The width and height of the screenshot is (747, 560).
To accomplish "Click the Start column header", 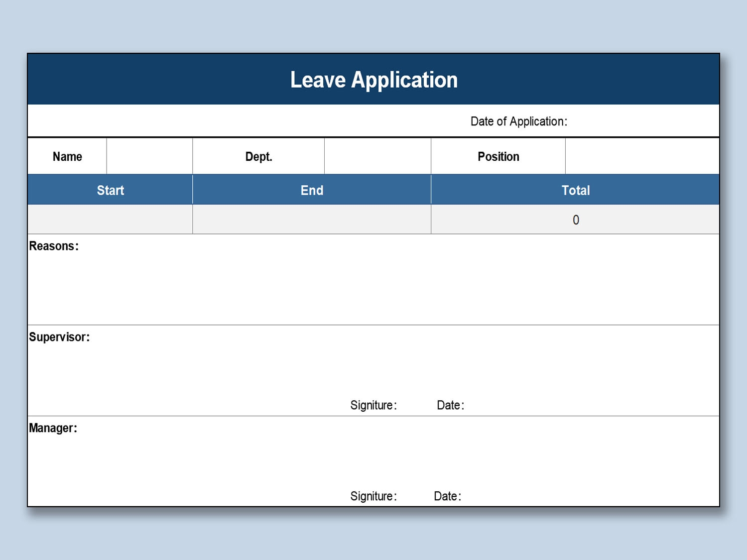I will click(110, 190).
